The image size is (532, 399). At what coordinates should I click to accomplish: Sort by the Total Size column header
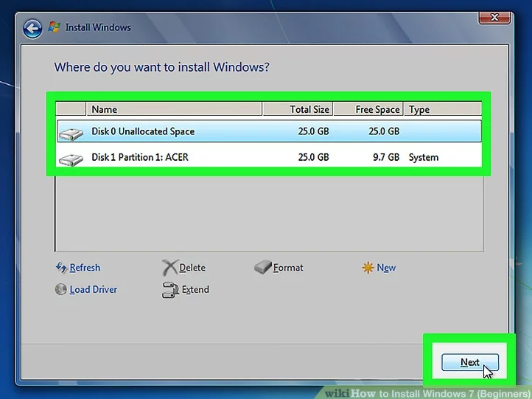coord(298,109)
